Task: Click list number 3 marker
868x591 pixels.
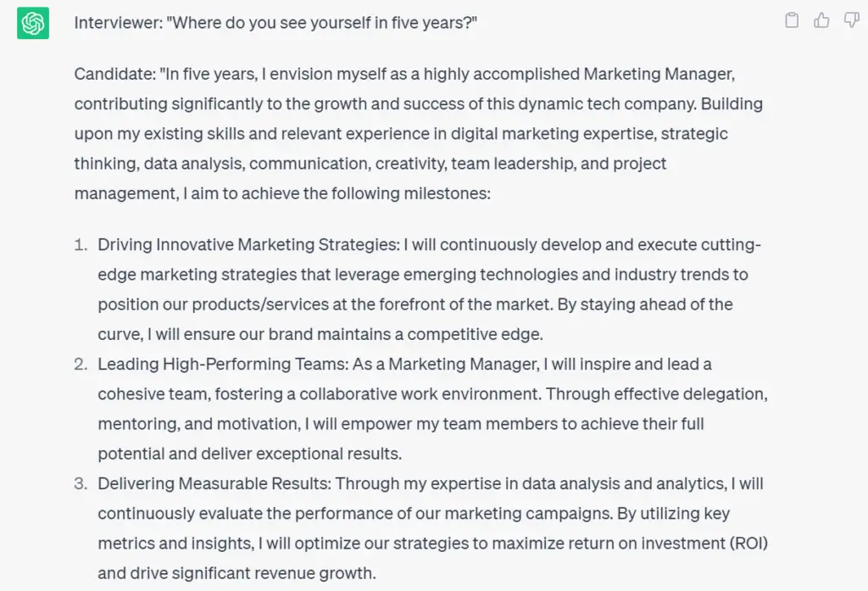Action: point(81,484)
